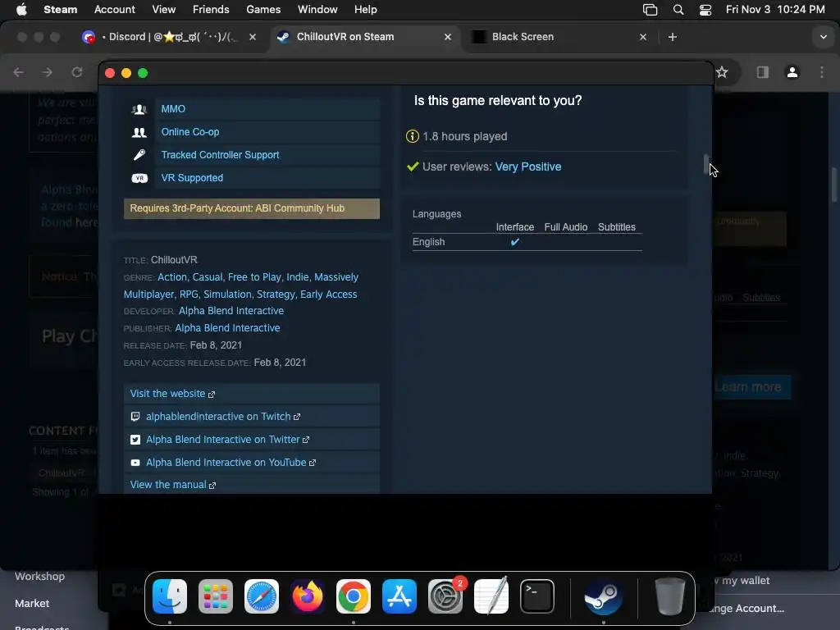
Task: Click Market in the background sidebar
Action: point(32,603)
